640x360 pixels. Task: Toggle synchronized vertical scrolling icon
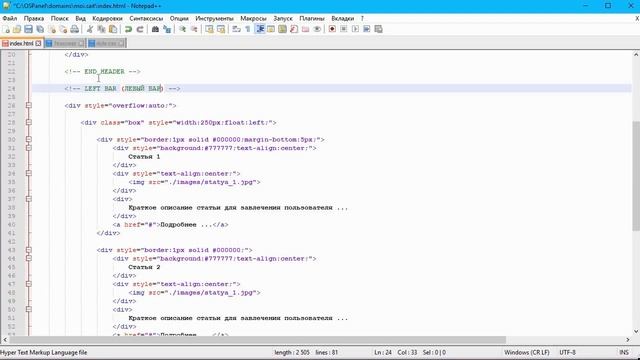pyautogui.click(x=209, y=29)
